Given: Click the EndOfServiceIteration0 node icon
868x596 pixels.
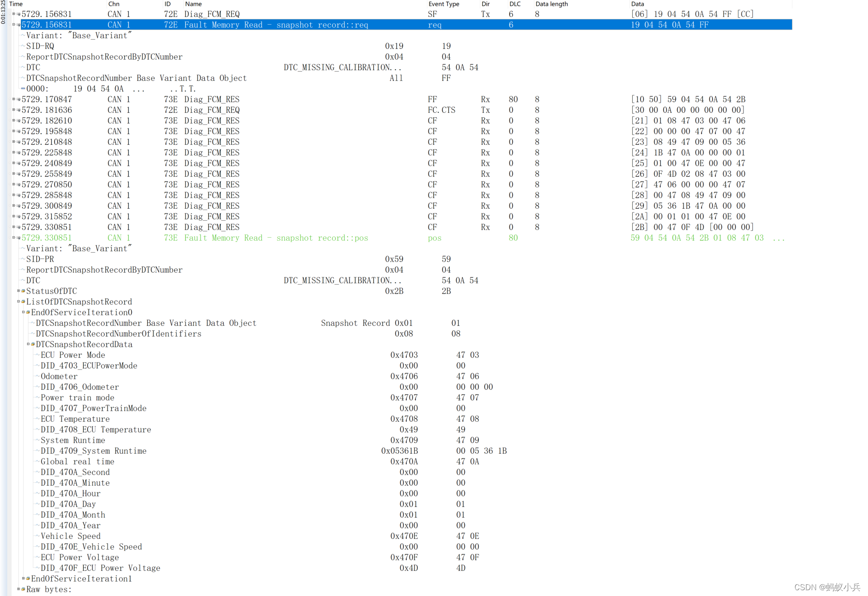Looking at the screenshot, I should [x=28, y=312].
